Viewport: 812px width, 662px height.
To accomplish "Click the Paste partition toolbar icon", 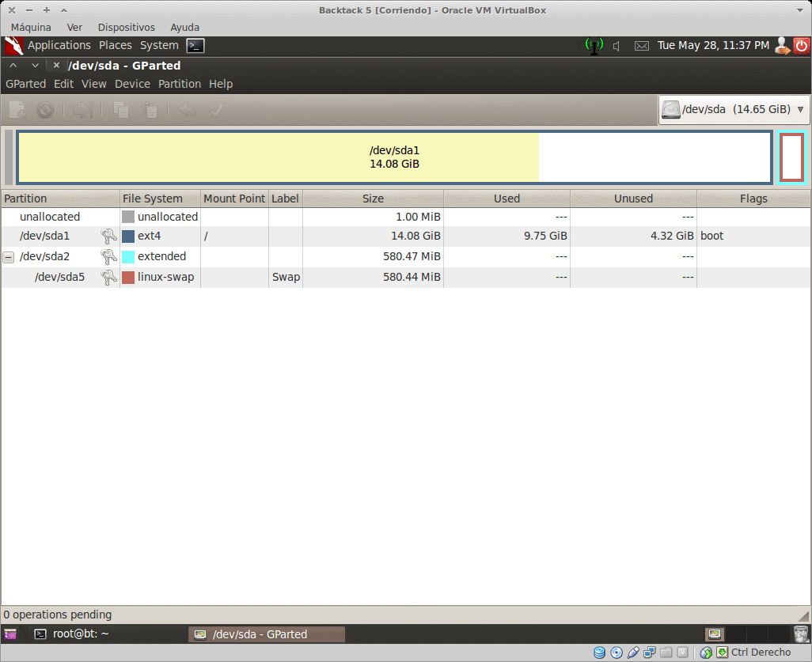I will pos(150,111).
